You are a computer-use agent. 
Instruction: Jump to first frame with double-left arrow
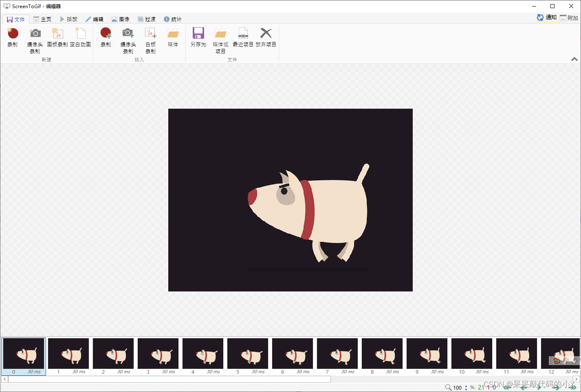click(x=507, y=388)
